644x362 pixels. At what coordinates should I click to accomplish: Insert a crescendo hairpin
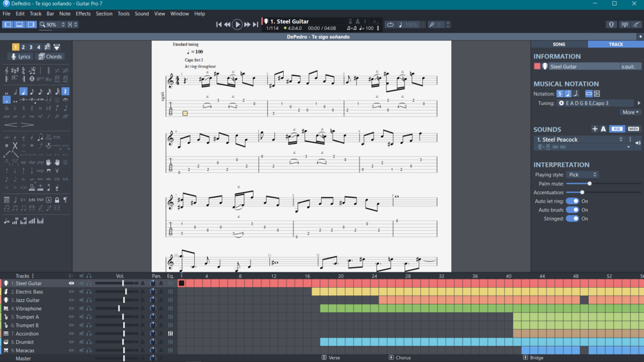(11, 125)
